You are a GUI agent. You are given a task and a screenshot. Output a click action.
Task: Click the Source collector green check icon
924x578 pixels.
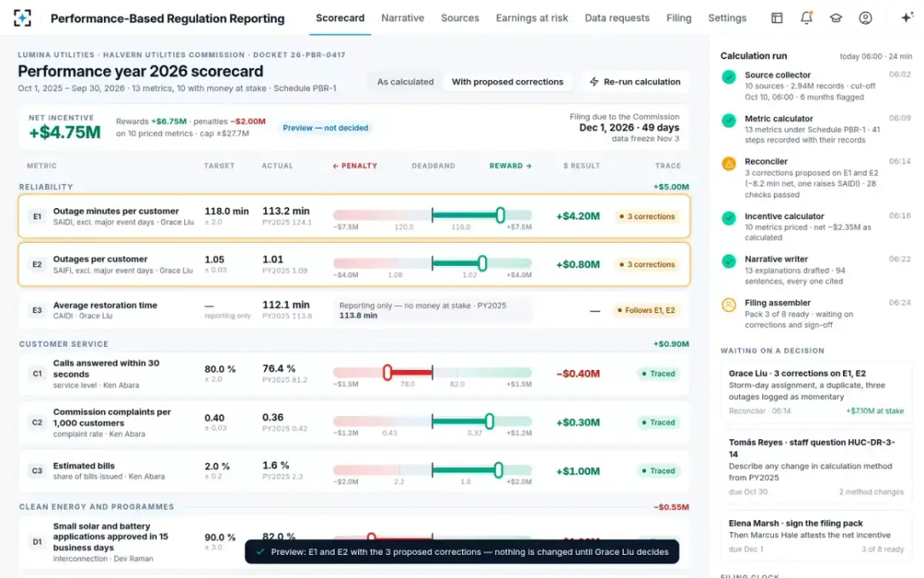[728, 76]
